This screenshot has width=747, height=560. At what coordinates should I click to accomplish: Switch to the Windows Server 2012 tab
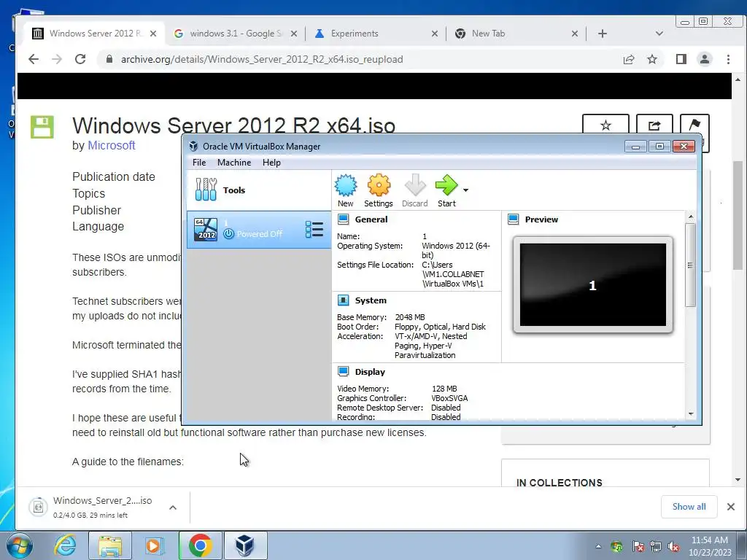point(93,34)
